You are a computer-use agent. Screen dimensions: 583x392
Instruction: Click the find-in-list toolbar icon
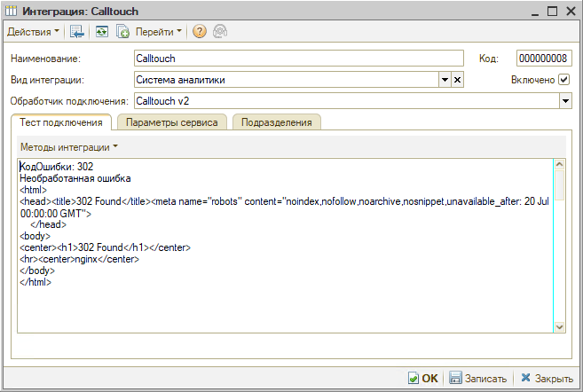pyautogui.click(x=77, y=32)
